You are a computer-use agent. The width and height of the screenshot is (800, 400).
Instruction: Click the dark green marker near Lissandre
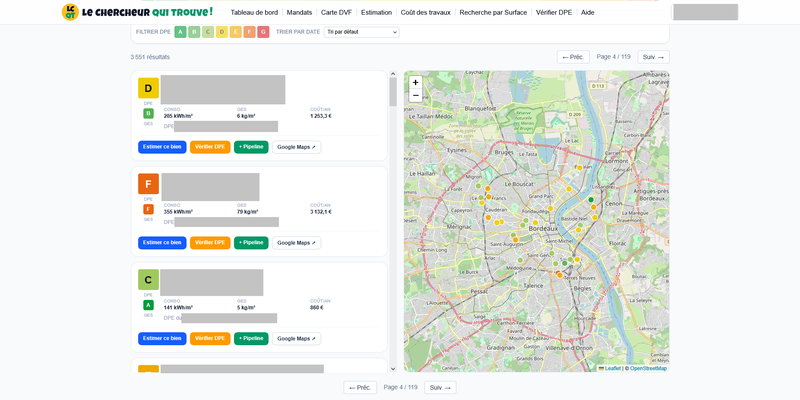(x=591, y=199)
